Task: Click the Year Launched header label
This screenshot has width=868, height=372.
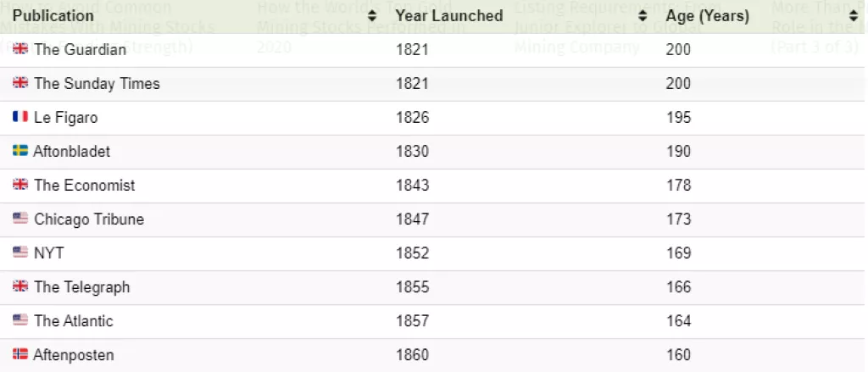Action: 448,16
